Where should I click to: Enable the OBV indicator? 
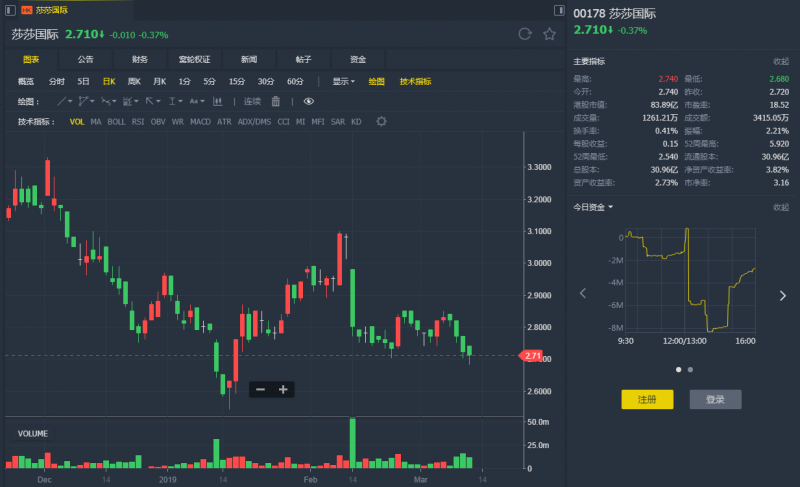[158, 122]
